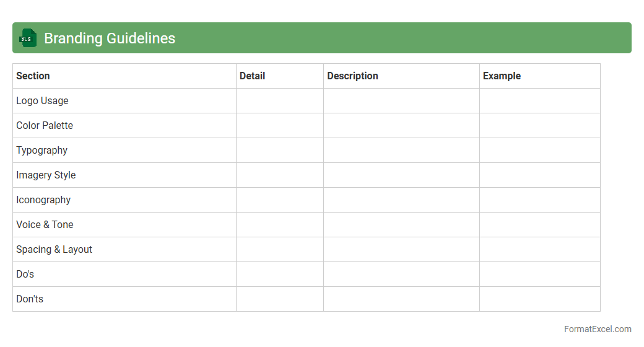644x347 pixels.
Task: Click the Color Palette row label
Action: coord(45,126)
